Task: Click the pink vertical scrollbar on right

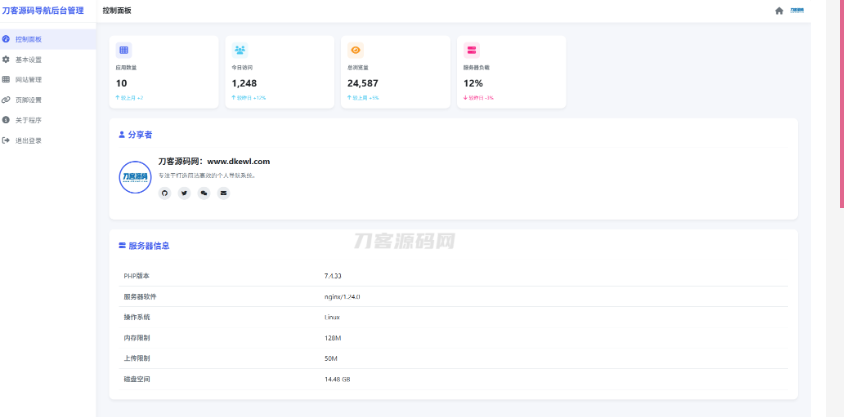Action: (x=840, y=100)
